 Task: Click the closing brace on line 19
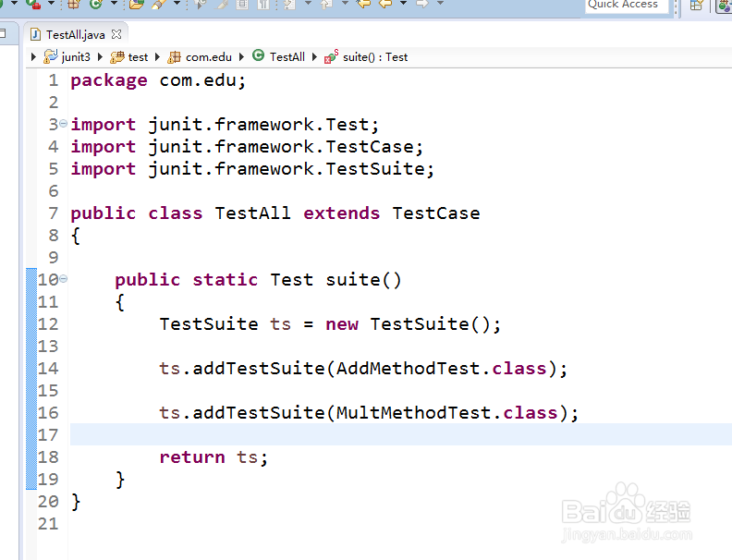tap(120, 480)
